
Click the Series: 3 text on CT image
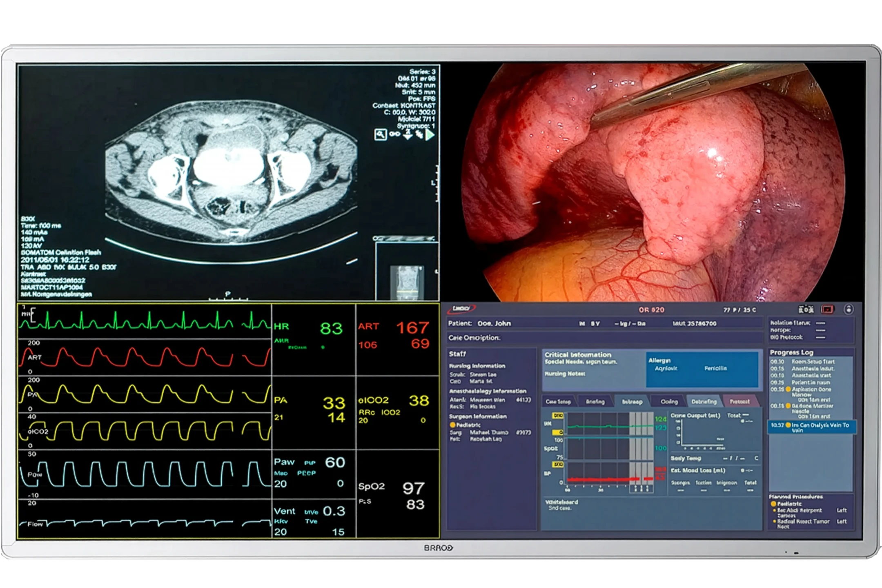coord(422,71)
